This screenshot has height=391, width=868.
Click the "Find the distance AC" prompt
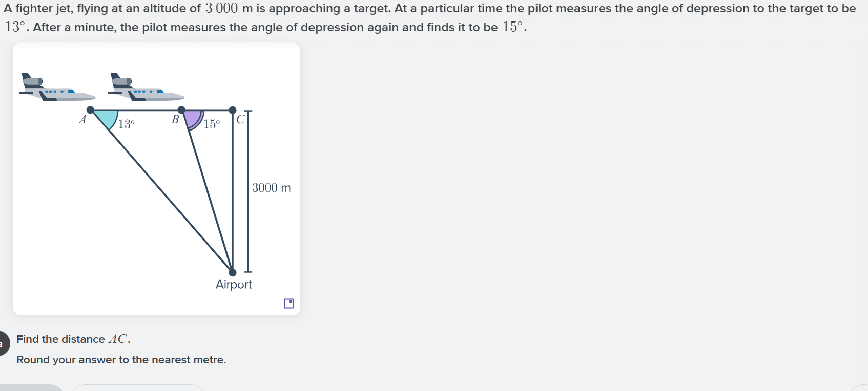pos(73,339)
